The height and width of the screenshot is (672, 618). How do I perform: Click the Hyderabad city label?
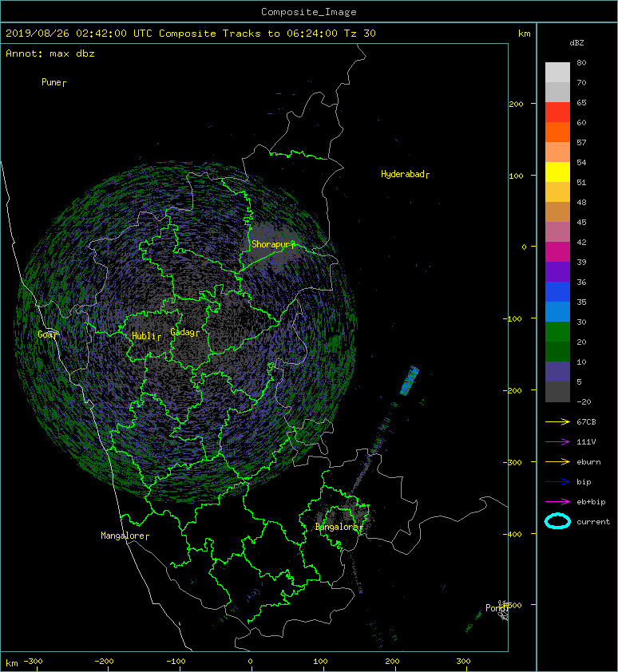point(402,174)
